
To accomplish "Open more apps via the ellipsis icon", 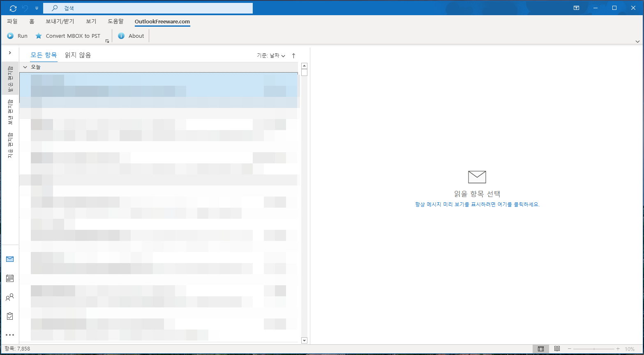I will pos(10,334).
